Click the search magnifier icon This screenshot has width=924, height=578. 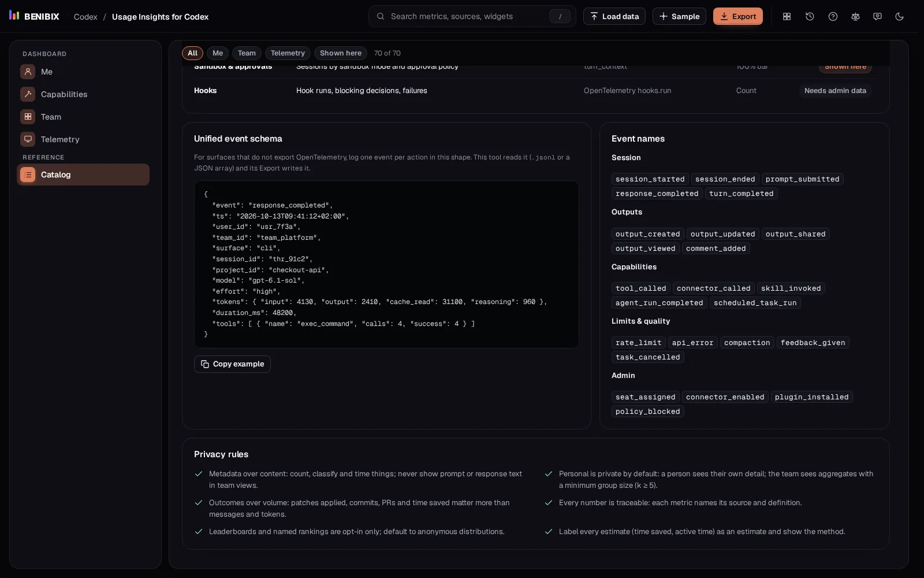pos(381,16)
